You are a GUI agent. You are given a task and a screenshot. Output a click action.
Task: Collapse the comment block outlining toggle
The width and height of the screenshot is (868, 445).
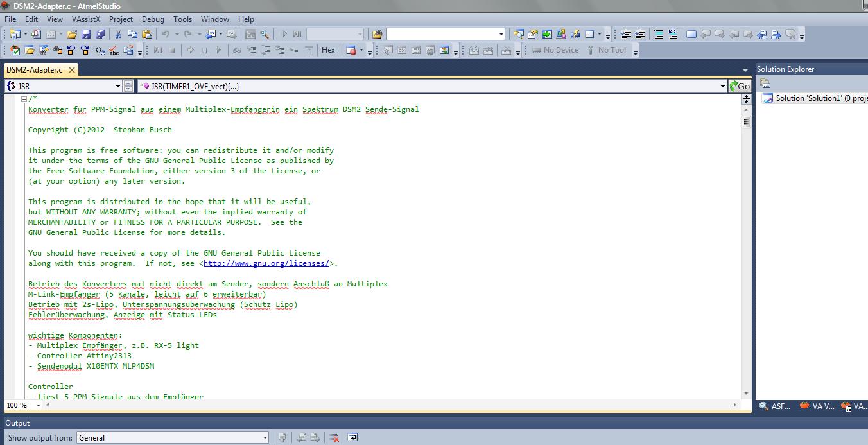(24, 99)
